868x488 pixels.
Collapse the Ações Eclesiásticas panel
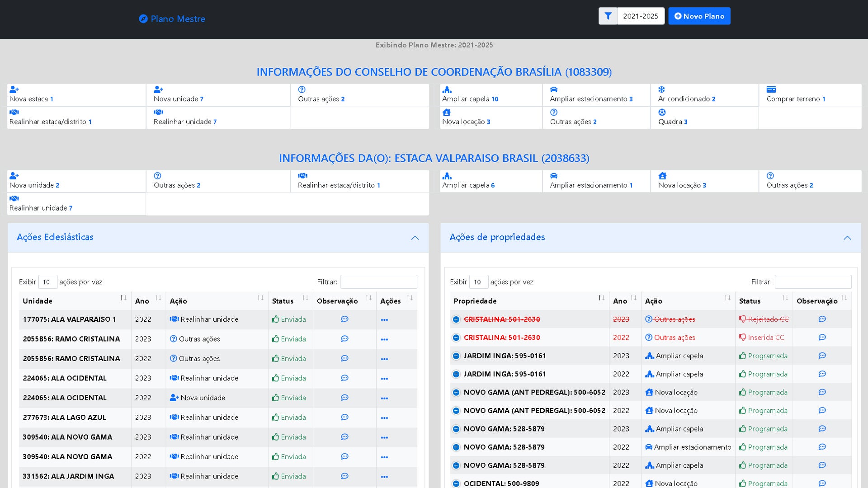click(x=415, y=238)
